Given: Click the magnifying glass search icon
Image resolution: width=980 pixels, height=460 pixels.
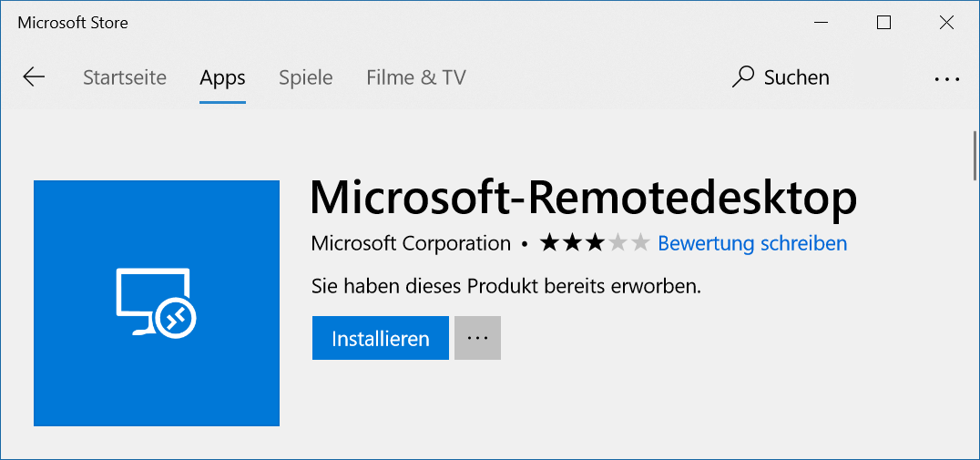Looking at the screenshot, I should (x=742, y=77).
